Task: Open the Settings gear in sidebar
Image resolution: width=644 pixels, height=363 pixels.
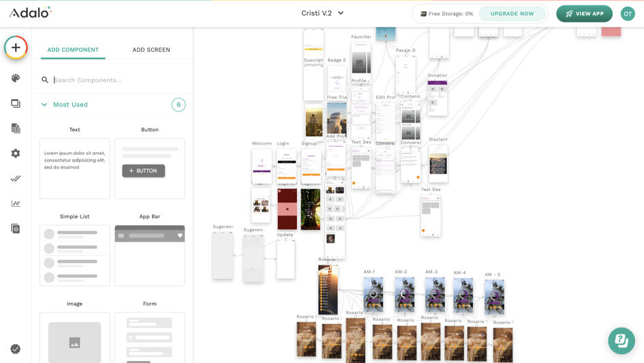Action: [x=16, y=154]
